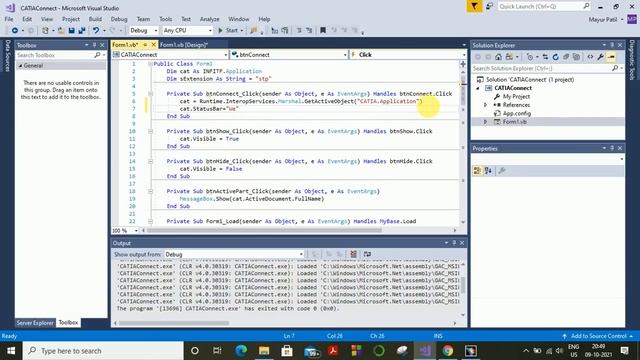Screen dimensions: 640x360
Task: Toggle the highlighted Preview Selected Items button
Action: point(611,57)
